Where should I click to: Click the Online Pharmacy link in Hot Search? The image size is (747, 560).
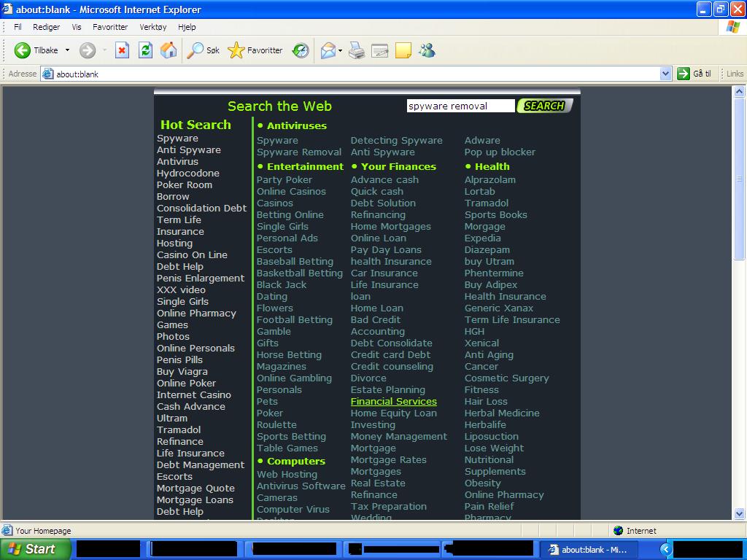tap(196, 314)
